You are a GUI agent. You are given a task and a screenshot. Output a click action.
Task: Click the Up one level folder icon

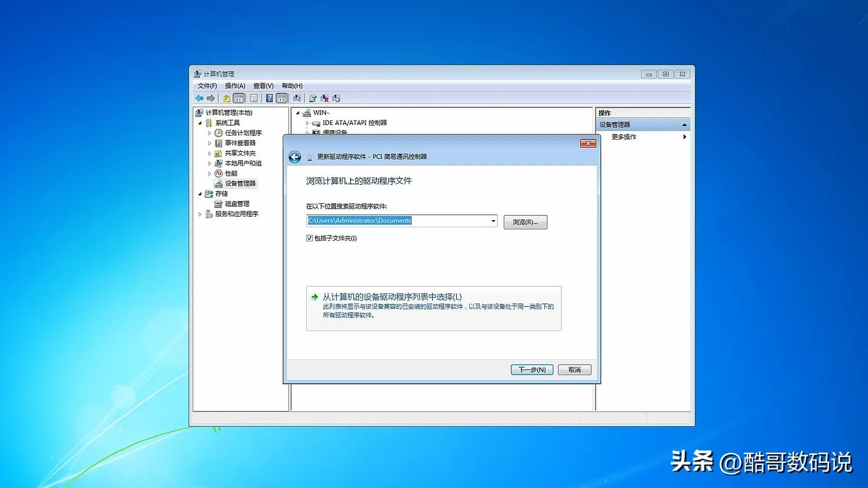[x=227, y=98]
